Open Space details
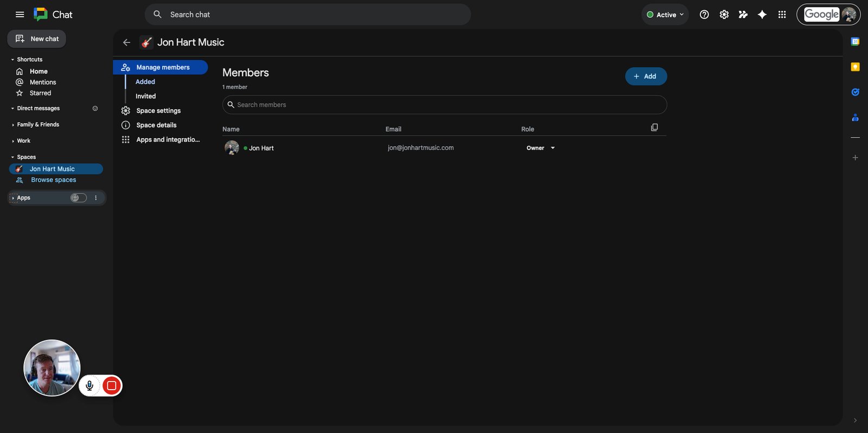Screen dimensions: 868x433 point(156,125)
